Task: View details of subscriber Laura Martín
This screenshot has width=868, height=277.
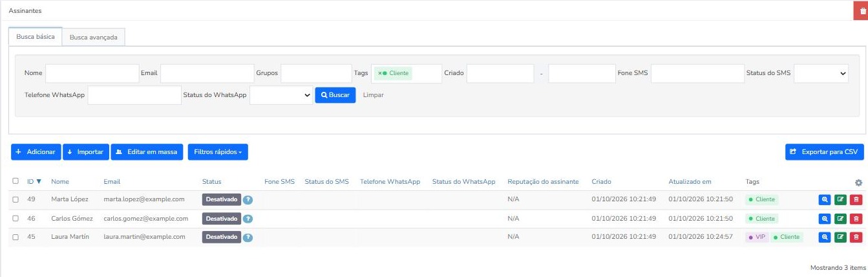Action: coord(824,238)
